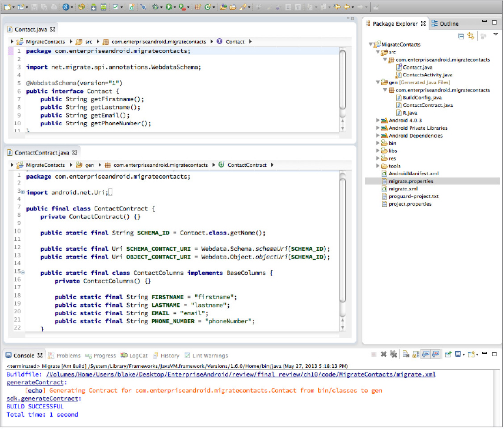Click the Remove All Terminated Launches icon

(393, 354)
